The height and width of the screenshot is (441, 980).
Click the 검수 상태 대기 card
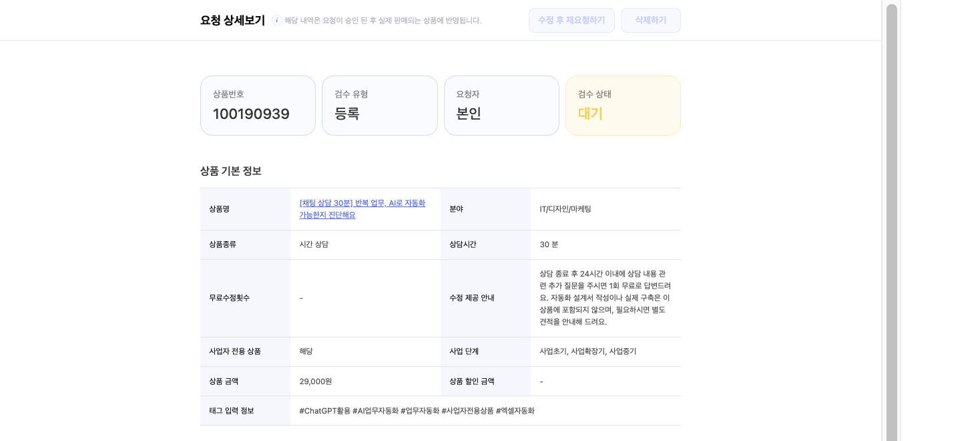[623, 106]
